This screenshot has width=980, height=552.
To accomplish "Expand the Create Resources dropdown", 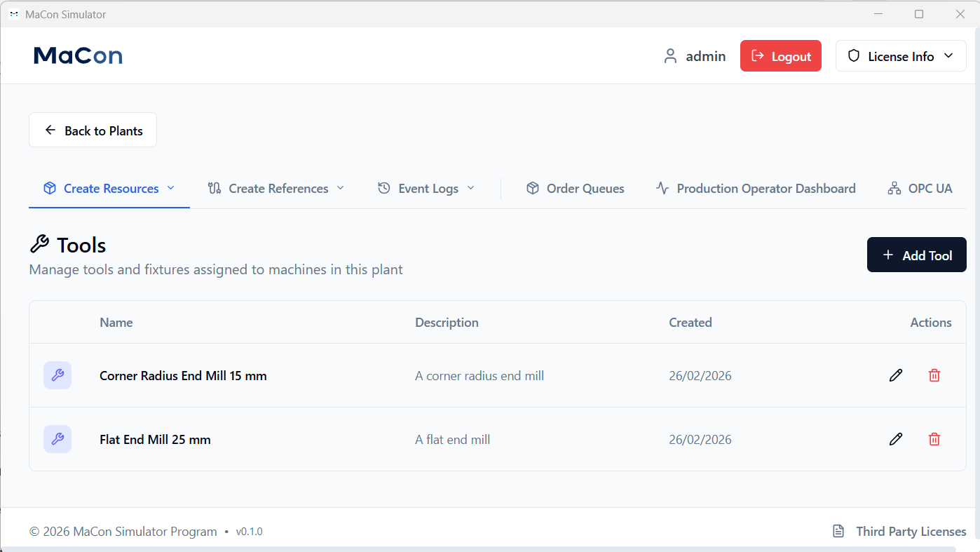I will pyautogui.click(x=171, y=188).
